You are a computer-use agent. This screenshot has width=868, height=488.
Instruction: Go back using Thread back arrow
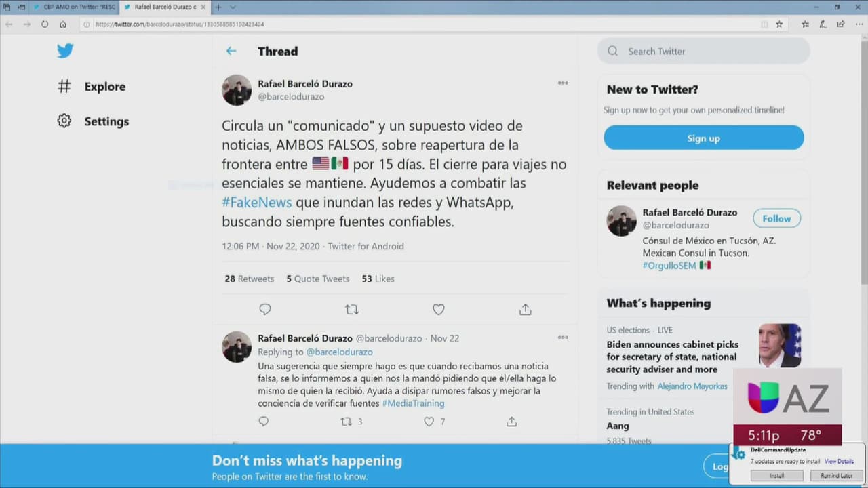tap(231, 51)
